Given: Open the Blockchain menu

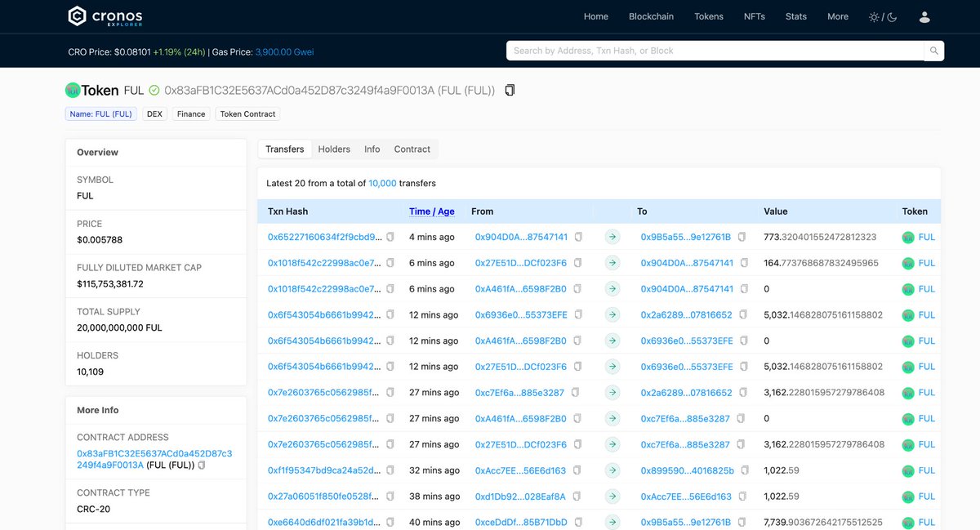Looking at the screenshot, I should (651, 16).
